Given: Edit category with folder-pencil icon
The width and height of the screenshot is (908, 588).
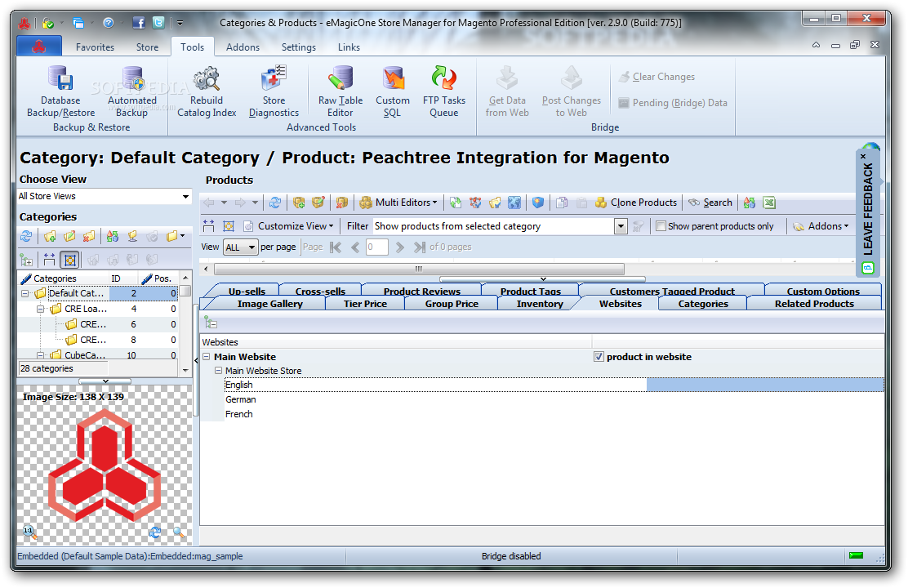Looking at the screenshot, I should (69, 236).
